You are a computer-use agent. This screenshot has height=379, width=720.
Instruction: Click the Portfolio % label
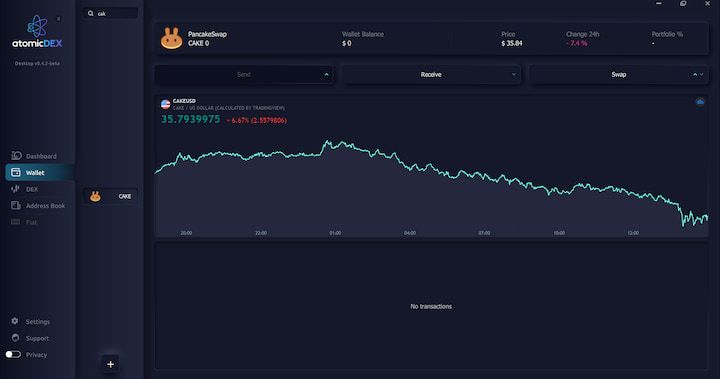click(667, 34)
